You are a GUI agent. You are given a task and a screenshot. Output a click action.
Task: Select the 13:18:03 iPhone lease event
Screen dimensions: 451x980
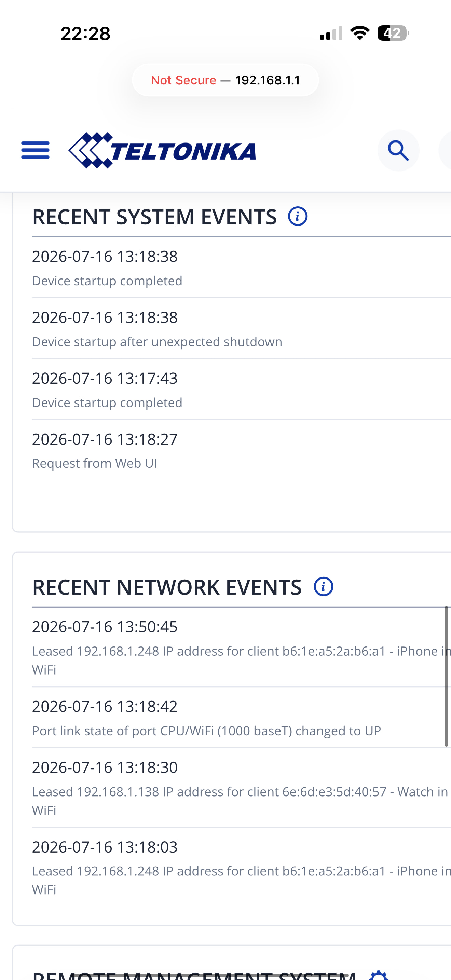(x=242, y=867)
